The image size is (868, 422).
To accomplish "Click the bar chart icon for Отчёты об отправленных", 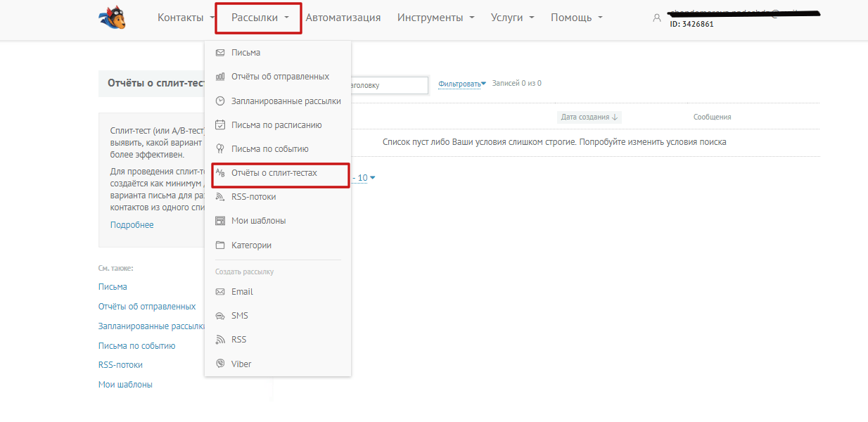I will coord(220,77).
